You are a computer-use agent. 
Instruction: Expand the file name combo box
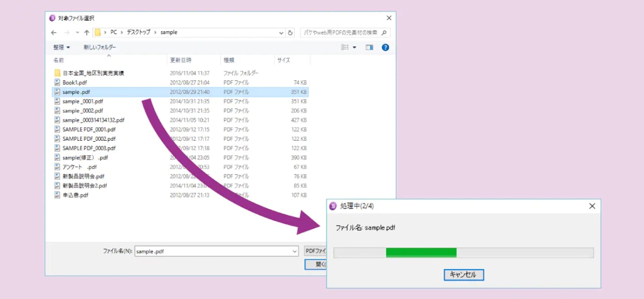(294, 251)
